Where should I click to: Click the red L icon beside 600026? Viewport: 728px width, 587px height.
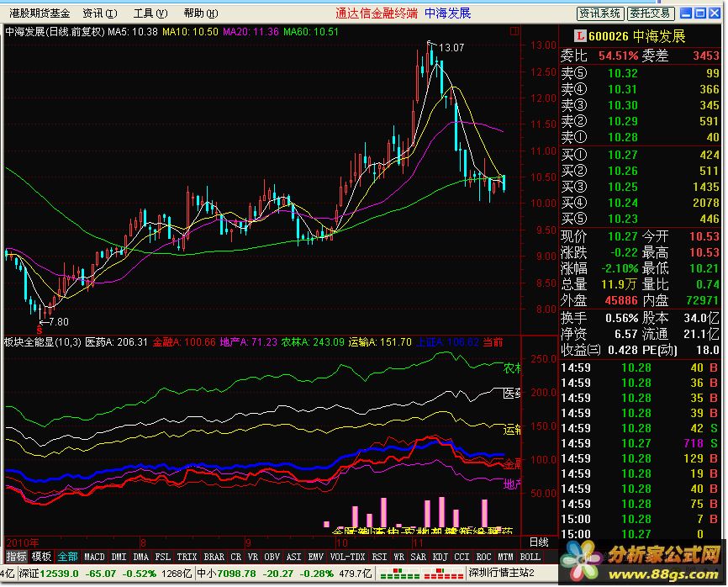coord(580,35)
